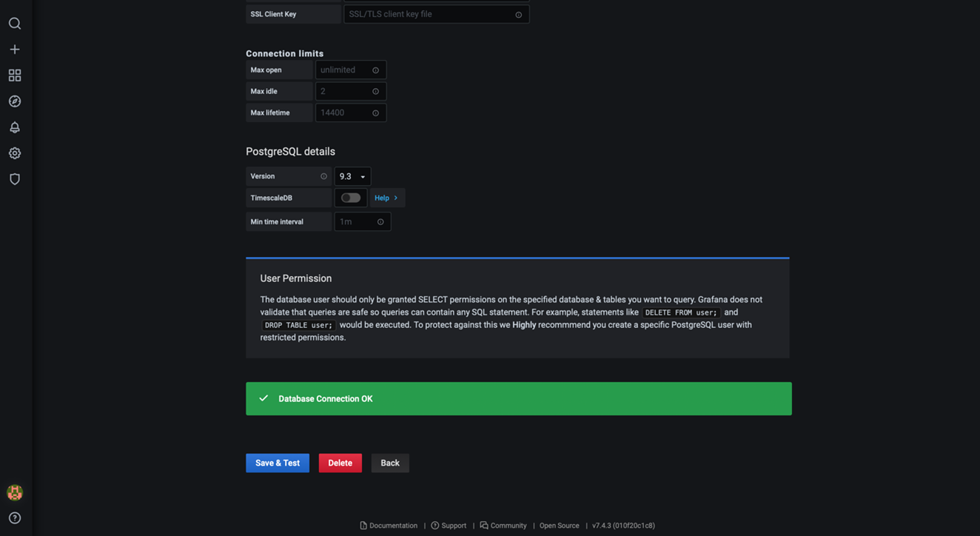Open the Help question mark icon
The image size is (980, 536).
(15, 518)
